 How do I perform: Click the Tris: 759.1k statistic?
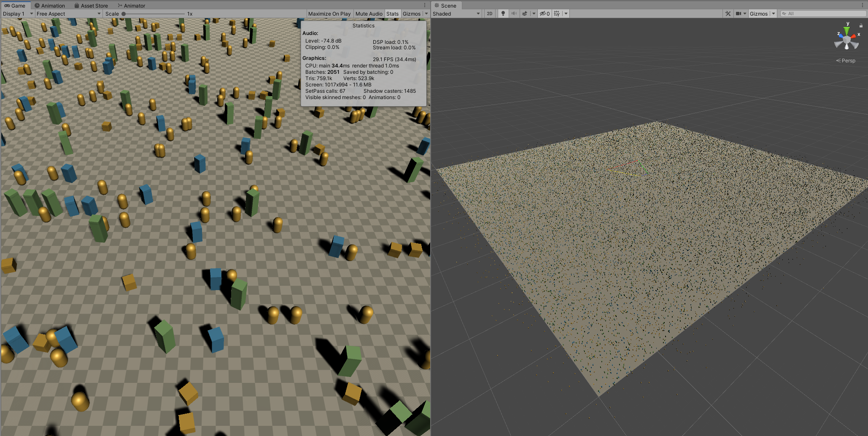point(318,78)
